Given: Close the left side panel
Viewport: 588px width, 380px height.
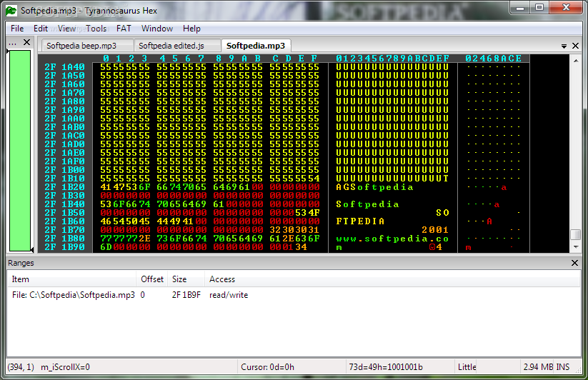Looking at the screenshot, I should (x=26, y=42).
